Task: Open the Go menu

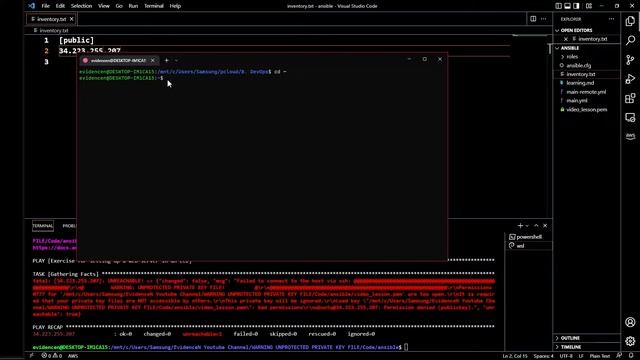Action: tap(119, 6)
